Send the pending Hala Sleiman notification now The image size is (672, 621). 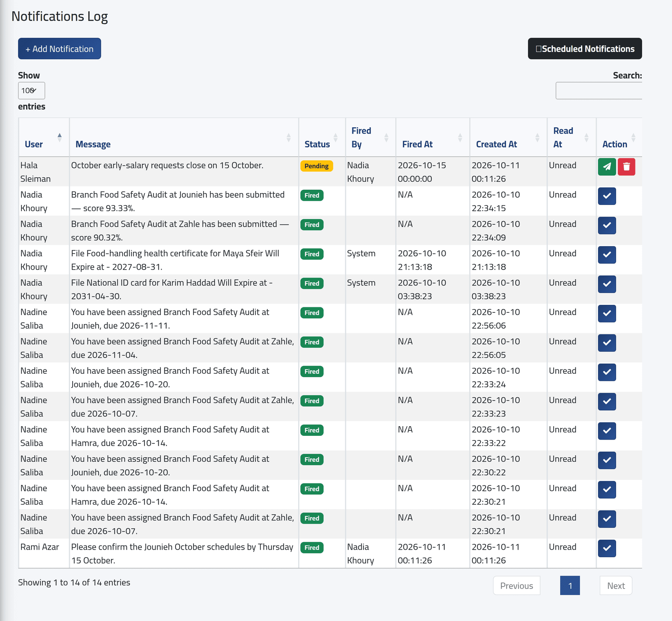pos(607,167)
